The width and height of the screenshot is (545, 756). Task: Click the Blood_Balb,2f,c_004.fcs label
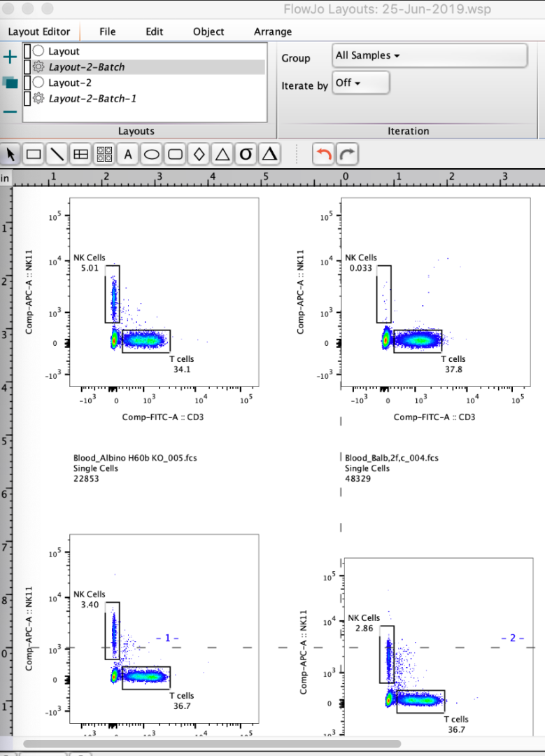(x=391, y=458)
